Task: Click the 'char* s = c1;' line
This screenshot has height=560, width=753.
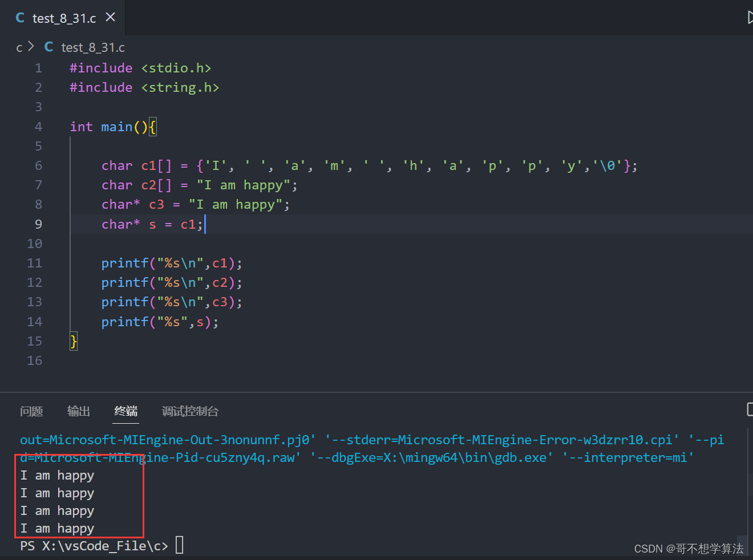Action: pos(152,224)
